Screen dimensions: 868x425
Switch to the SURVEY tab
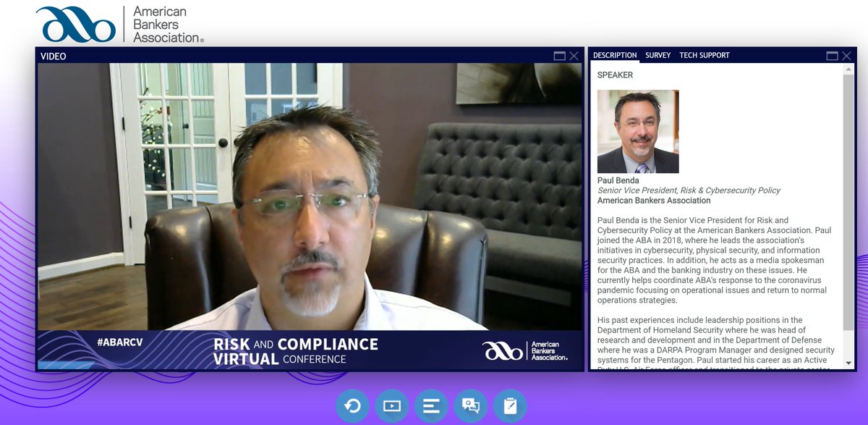658,56
